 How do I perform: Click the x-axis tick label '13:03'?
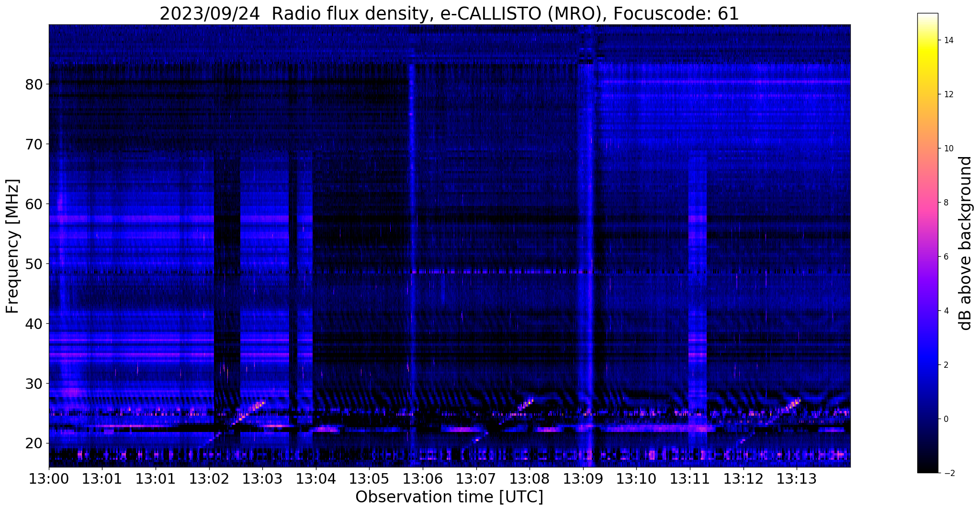[262, 478]
